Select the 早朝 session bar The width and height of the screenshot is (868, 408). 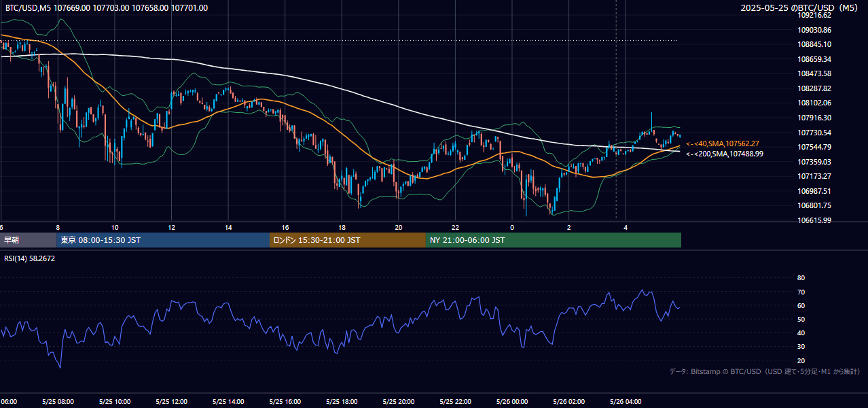[x=28, y=240]
